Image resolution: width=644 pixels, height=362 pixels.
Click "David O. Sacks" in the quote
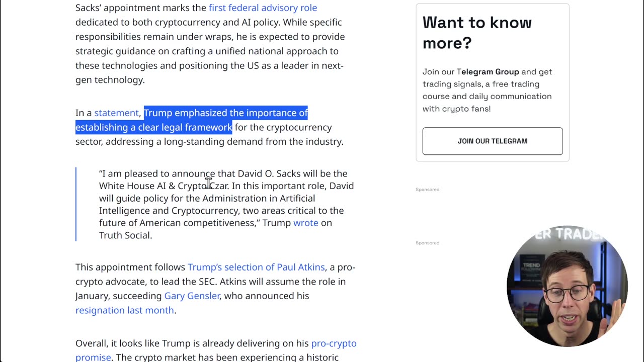[269, 173]
